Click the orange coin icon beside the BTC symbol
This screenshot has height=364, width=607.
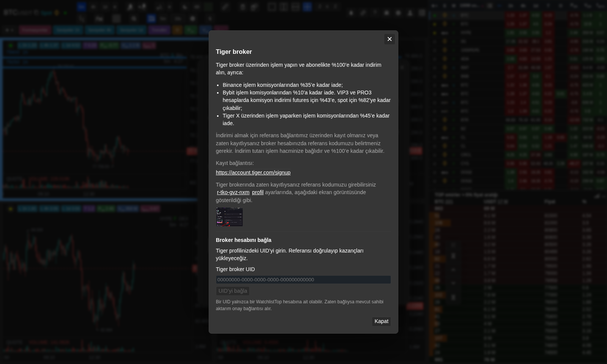click(57, 13)
